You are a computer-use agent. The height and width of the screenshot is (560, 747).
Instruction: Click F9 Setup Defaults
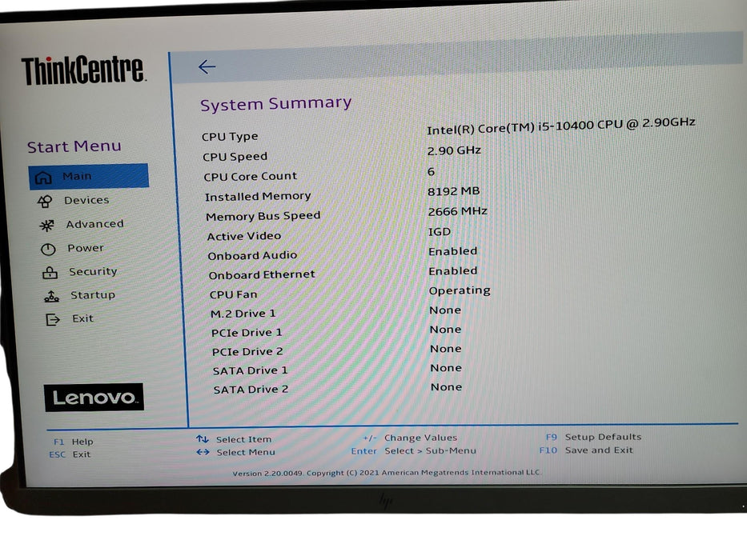tap(593, 437)
